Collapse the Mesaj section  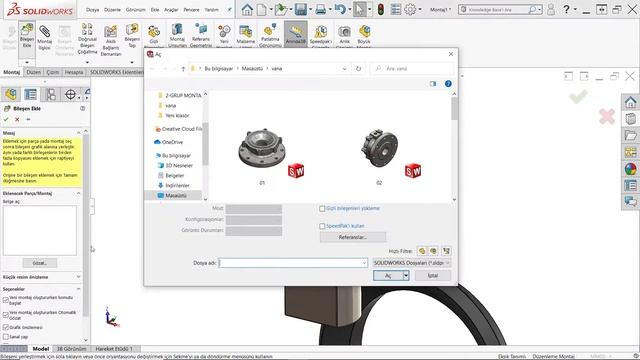click(x=78, y=133)
